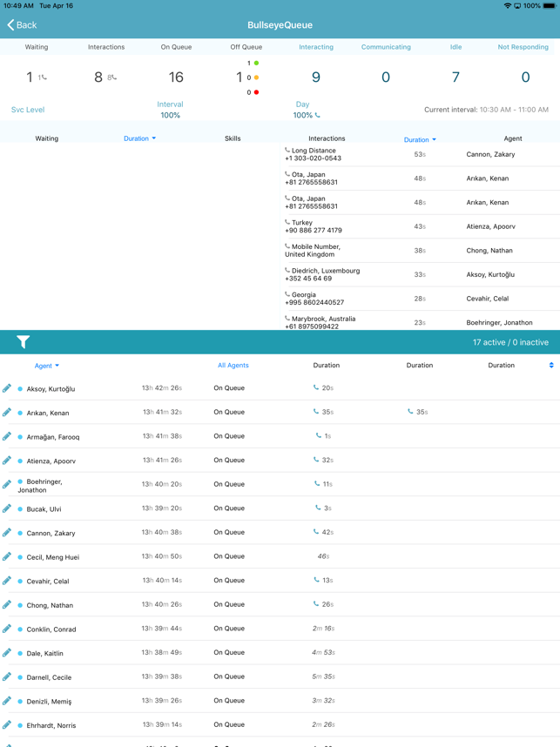Screen dimensions: 560x747
Task: Click the call icon beside Day 100%
Action: 317,115
